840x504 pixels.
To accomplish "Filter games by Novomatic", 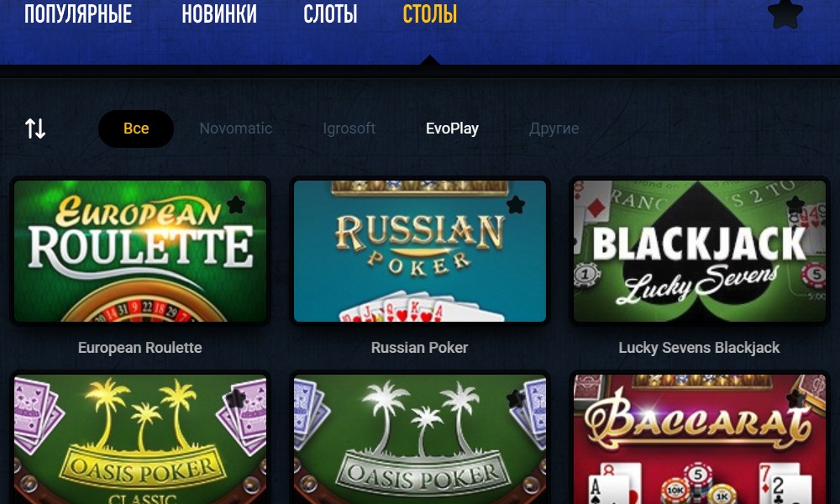I will click(x=236, y=129).
